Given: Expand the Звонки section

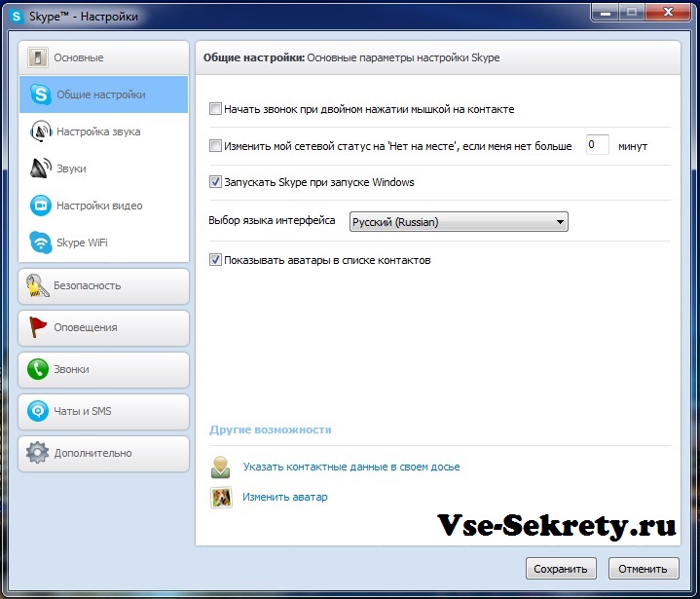Looking at the screenshot, I should pos(103,370).
